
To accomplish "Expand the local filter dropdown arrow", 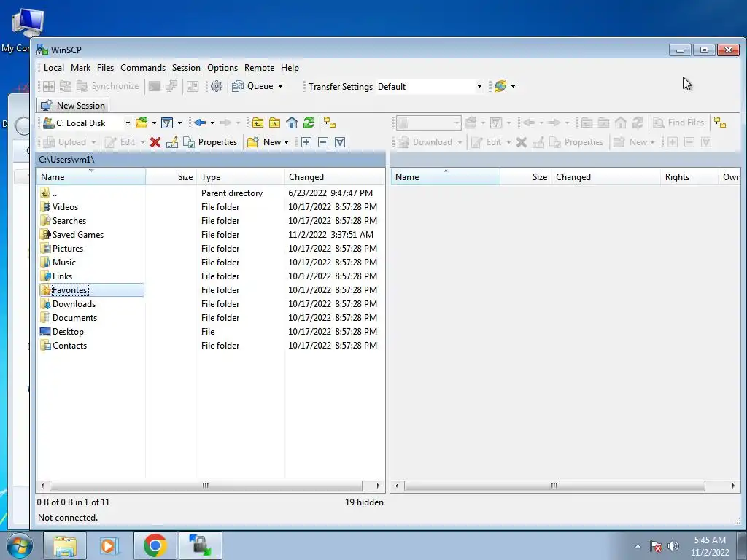I will click(179, 122).
